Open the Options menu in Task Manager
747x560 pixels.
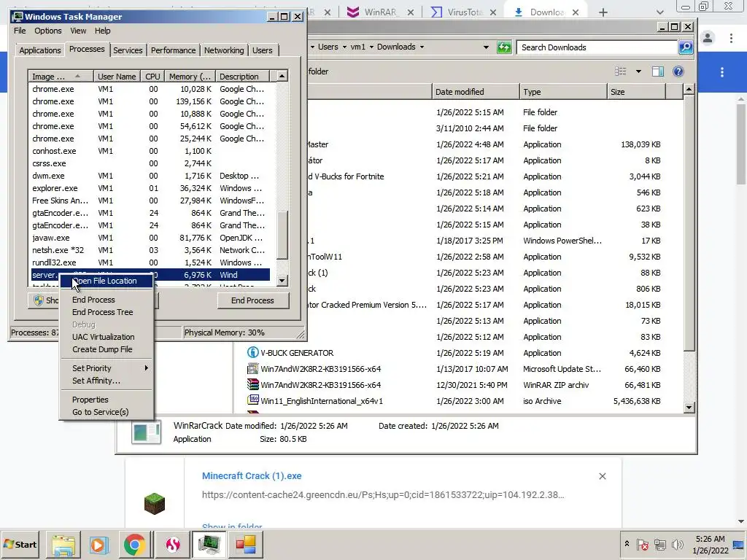(48, 31)
